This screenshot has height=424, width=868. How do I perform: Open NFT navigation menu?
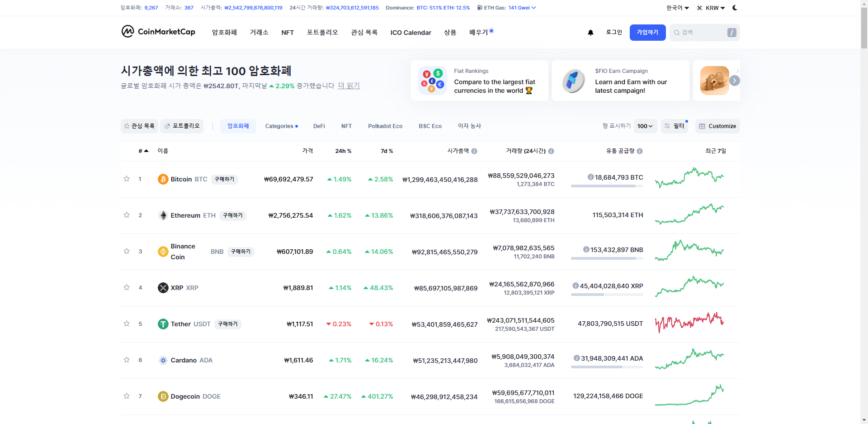coord(288,33)
